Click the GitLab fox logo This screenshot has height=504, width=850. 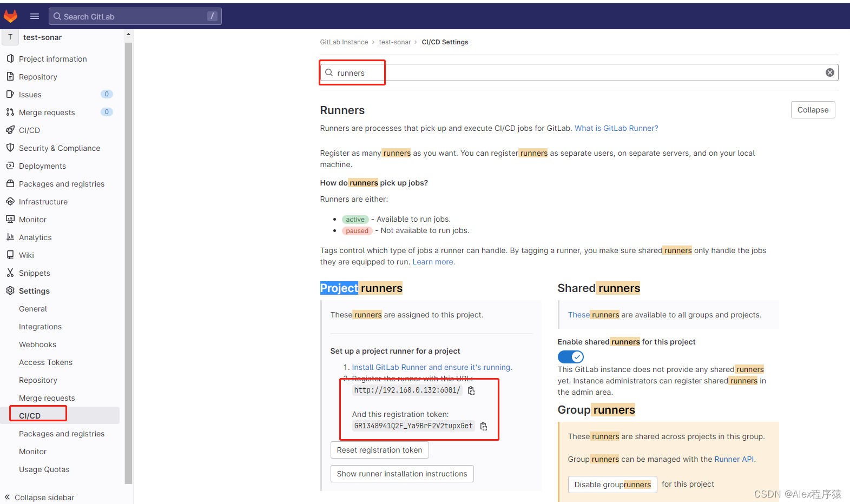tap(11, 16)
